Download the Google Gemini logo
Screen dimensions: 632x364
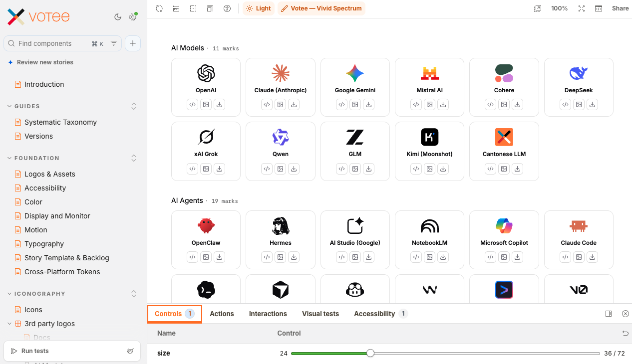368,105
